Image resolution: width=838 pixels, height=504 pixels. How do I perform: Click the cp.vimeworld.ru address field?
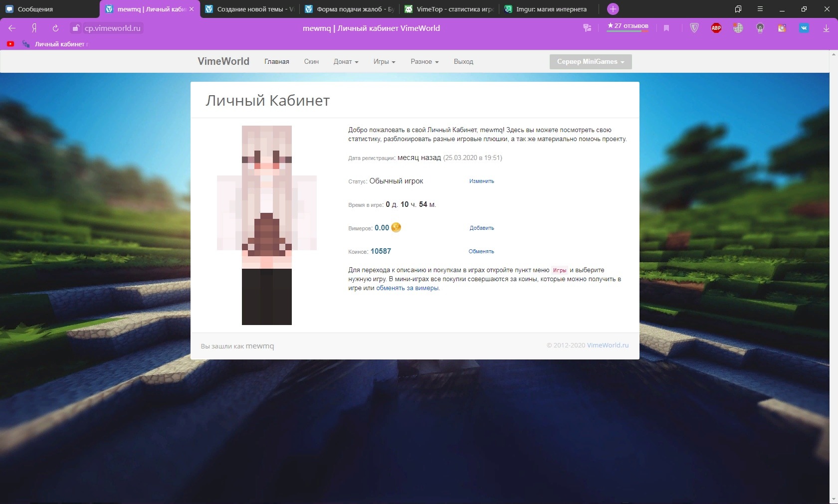coord(112,28)
